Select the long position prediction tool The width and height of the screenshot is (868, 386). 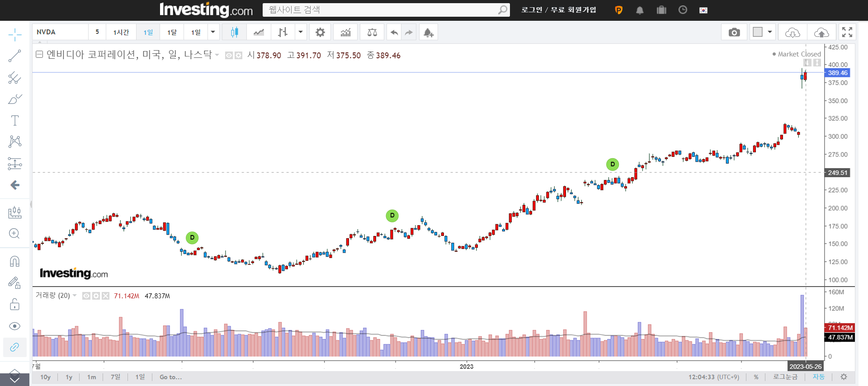[x=14, y=163]
